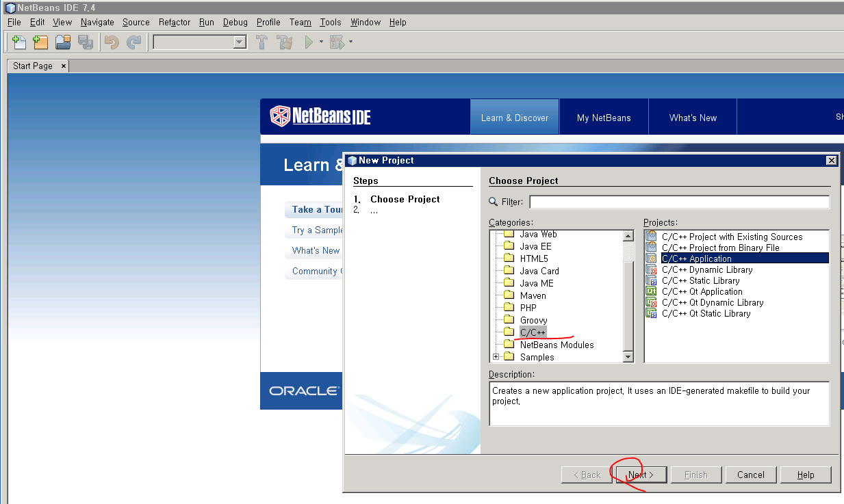The width and height of the screenshot is (844, 504).
Task: Click the C/C++ Qt Application icon
Action: pos(651,291)
